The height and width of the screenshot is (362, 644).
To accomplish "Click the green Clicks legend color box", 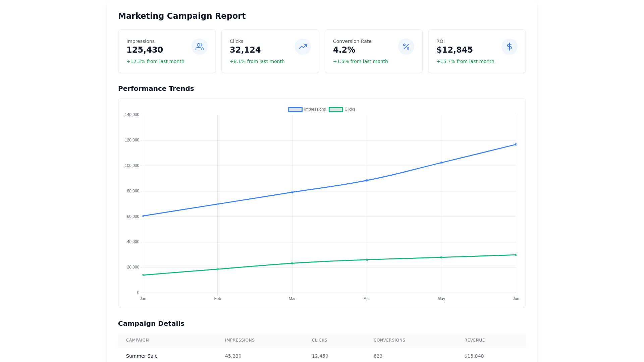I will point(336,110).
